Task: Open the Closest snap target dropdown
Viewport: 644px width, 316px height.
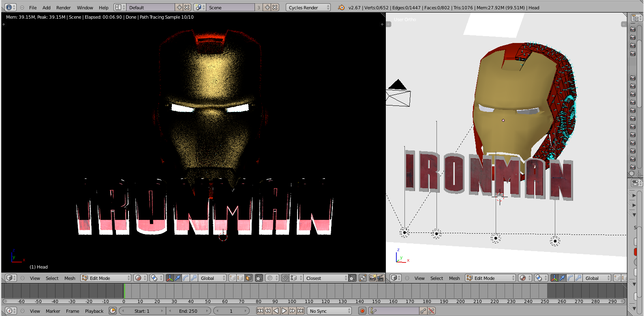Action: pos(325,278)
